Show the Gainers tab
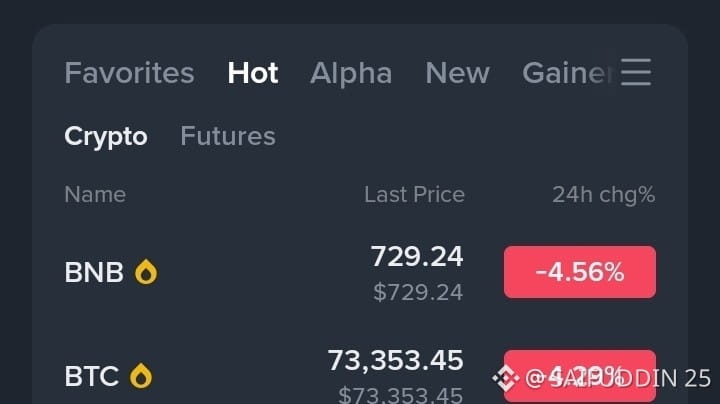The width and height of the screenshot is (720, 404). (566, 73)
